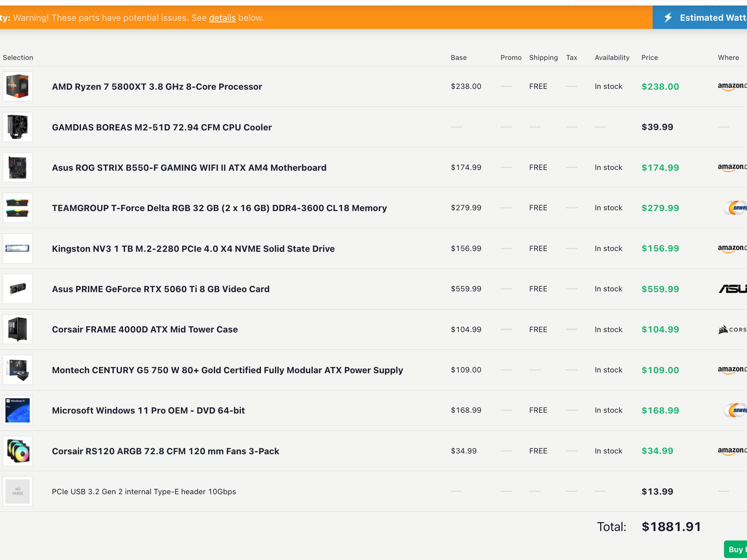Open Montech CENTURY G5 750 W link
The height and width of the screenshot is (560, 747).
click(x=227, y=370)
